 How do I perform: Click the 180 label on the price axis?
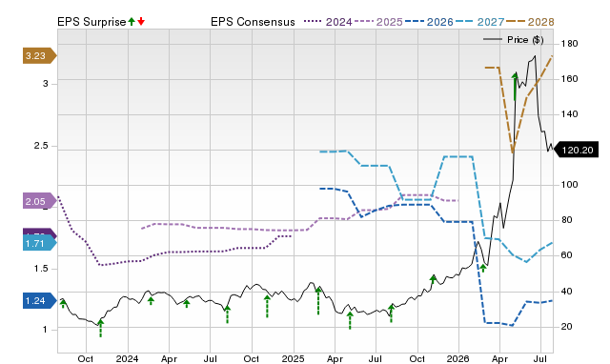(569, 44)
